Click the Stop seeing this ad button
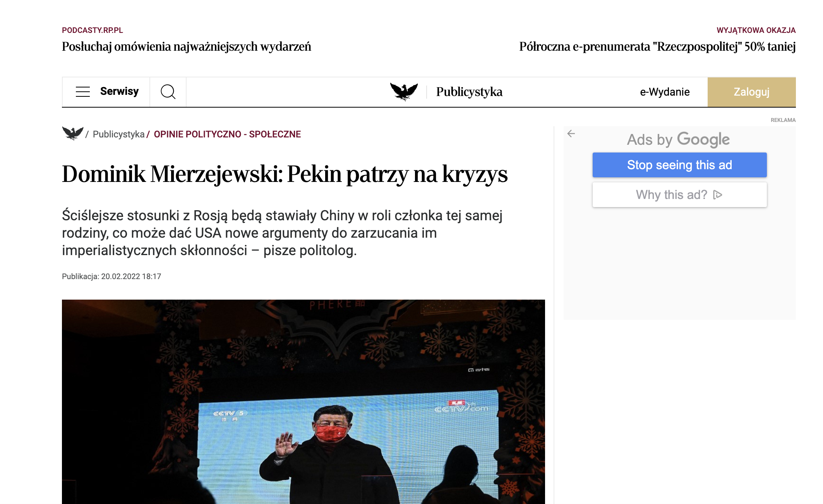This screenshot has width=823, height=504. point(679,165)
